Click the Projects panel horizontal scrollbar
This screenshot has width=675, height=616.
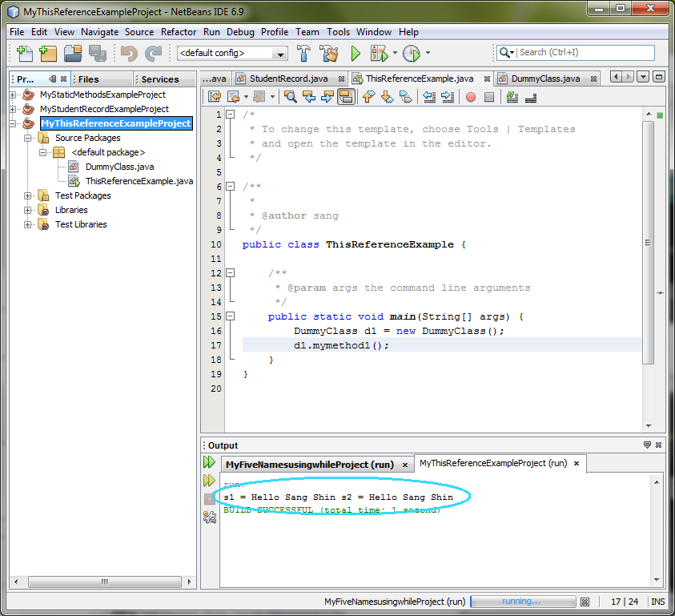click(x=104, y=582)
